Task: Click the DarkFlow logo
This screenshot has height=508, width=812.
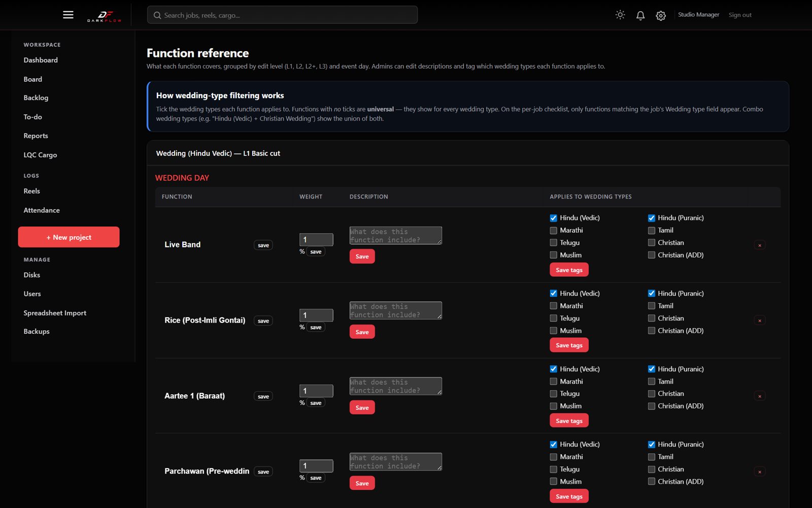Action: [105, 16]
